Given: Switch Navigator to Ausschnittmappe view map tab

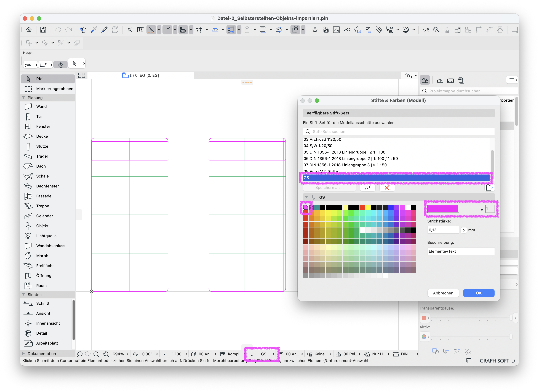Looking at the screenshot, I should pos(440,80).
